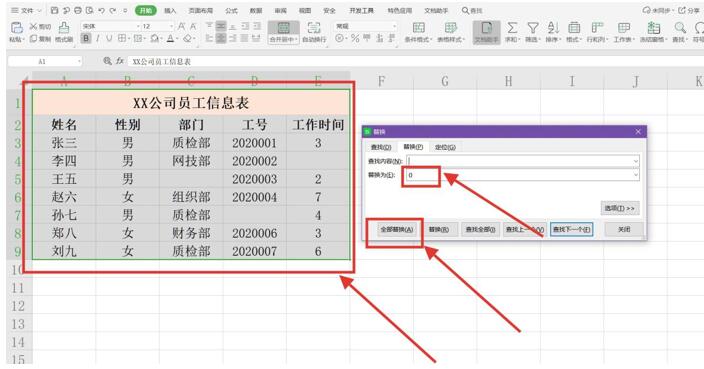The height and width of the screenshot is (369, 704).
Task: Click the cell Borders icon
Action: point(122,39)
